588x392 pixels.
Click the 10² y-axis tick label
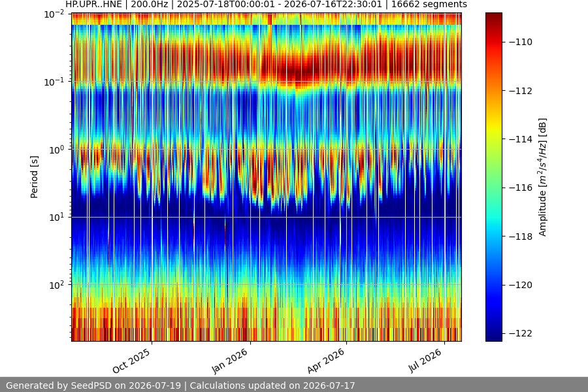tap(57, 285)
